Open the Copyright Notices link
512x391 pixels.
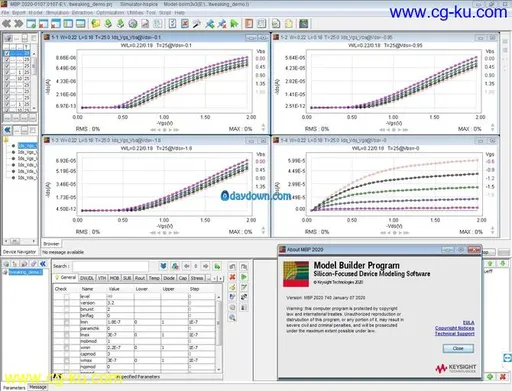pos(455,328)
